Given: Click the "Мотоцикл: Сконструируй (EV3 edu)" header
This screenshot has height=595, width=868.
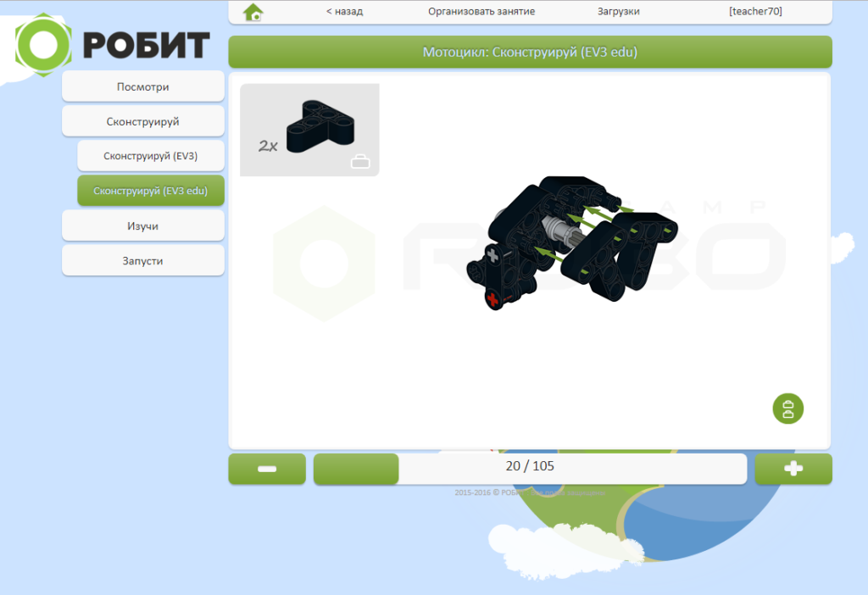Looking at the screenshot, I should coord(530,53).
